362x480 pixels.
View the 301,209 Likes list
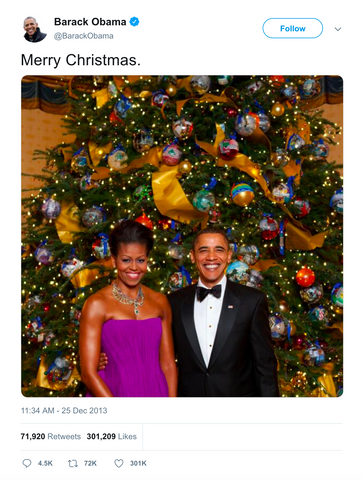tap(112, 436)
